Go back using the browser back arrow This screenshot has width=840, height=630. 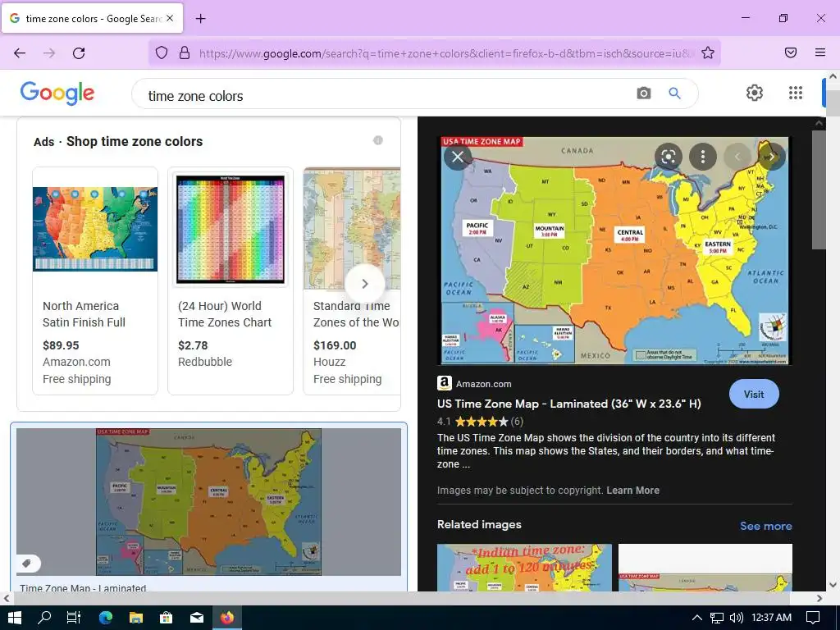20,53
